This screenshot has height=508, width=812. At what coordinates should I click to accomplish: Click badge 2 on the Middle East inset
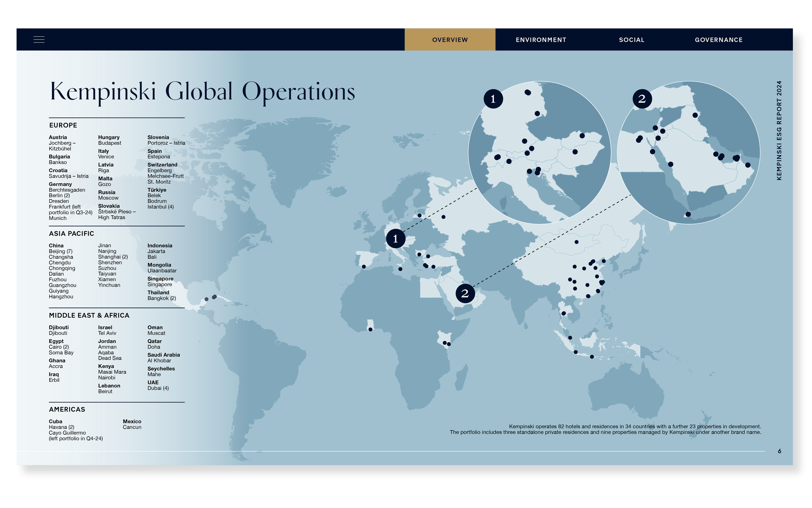coord(642,99)
